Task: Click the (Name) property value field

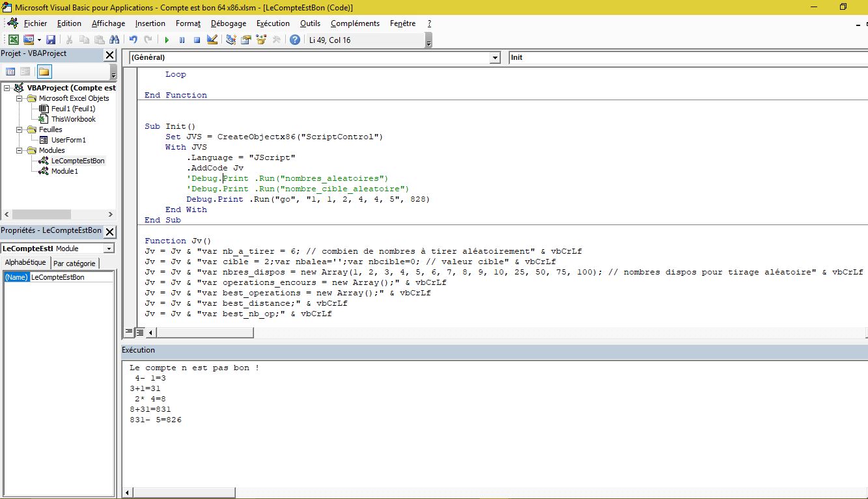Action: click(x=72, y=277)
